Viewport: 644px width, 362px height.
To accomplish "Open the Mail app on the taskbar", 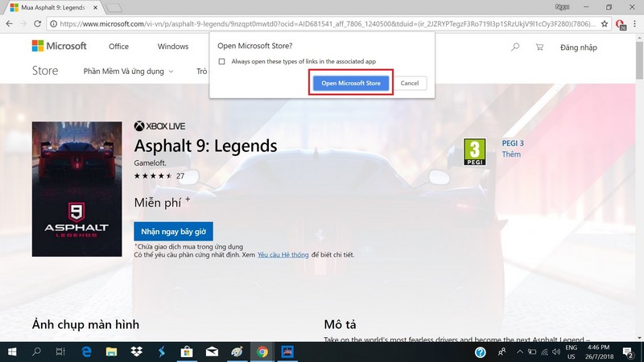I will 212,352.
